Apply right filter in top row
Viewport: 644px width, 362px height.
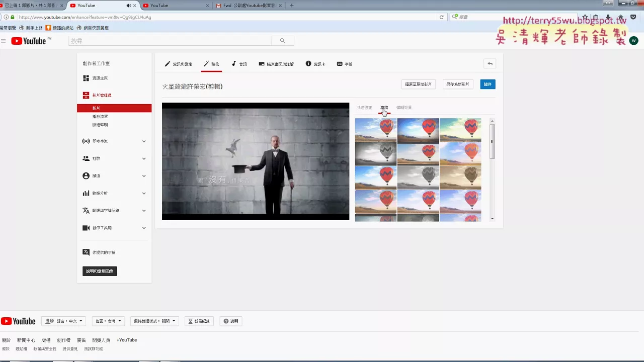pyautogui.click(x=460, y=130)
